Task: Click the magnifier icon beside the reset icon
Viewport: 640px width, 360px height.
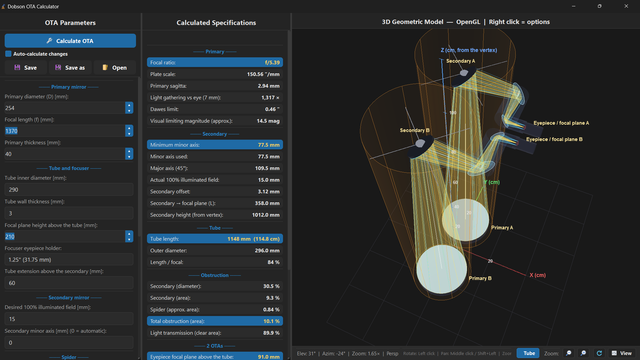Action: pos(584,353)
